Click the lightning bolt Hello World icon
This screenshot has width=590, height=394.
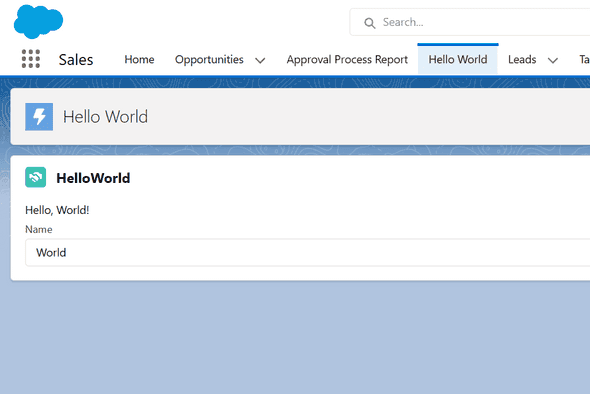click(39, 117)
